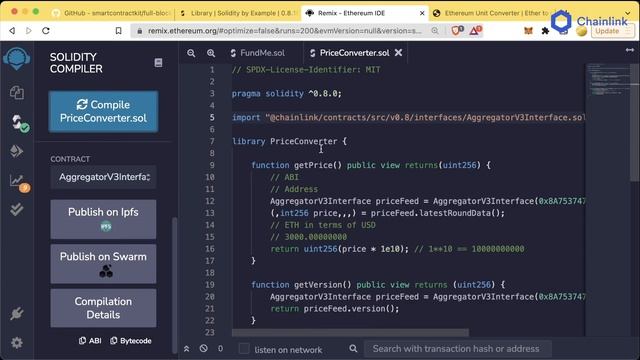640x360 pixels.
Task: Close the PriceConverter.sol tab
Action: point(398,53)
